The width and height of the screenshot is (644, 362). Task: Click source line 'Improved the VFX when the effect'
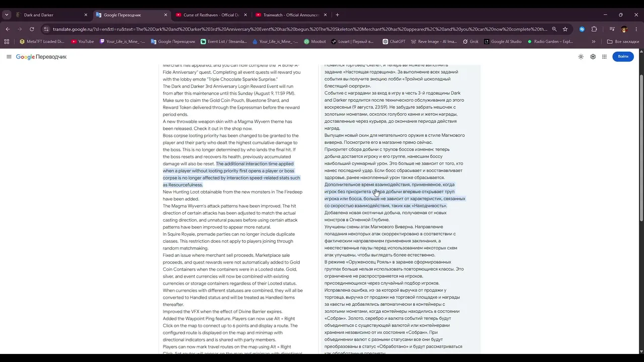tap(222, 312)
